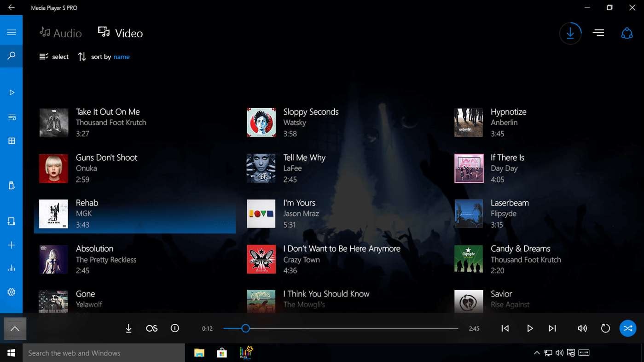Screen dimensions: 644x362
Task: Click the search icon in the sidebar
Action: pyautogui.click(x=12, y=56)
